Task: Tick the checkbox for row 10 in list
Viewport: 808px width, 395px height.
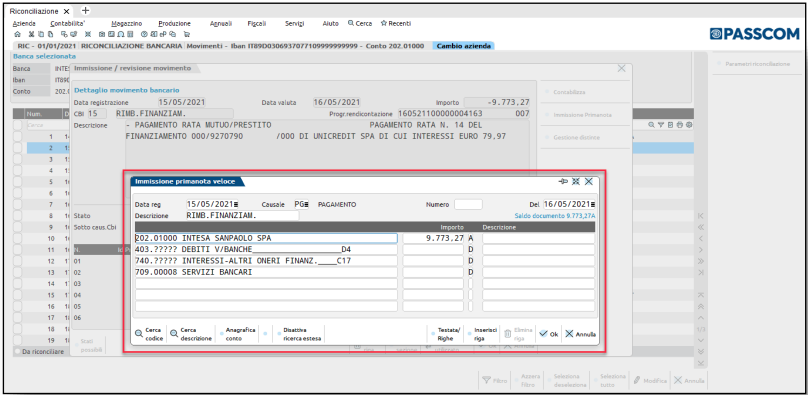Action: tap(18, 238)
